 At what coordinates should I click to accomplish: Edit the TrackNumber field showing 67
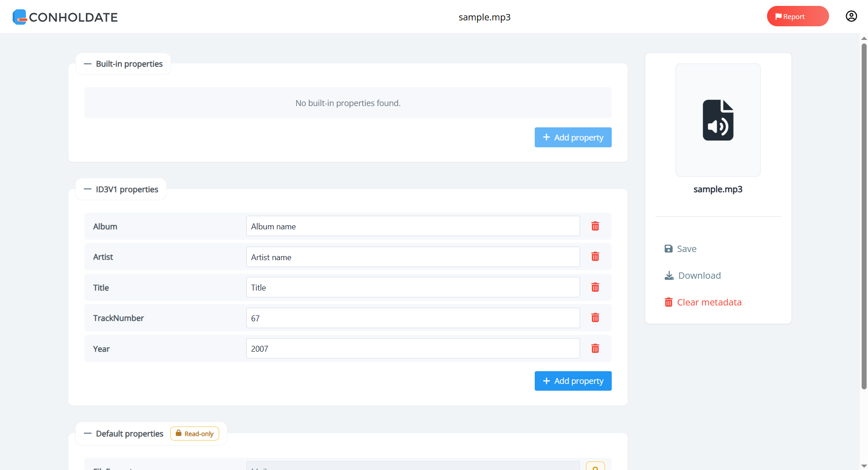412,318
